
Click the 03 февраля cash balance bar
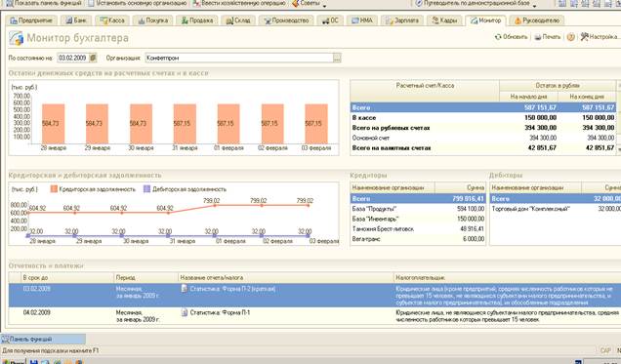(x=316, y=124)
